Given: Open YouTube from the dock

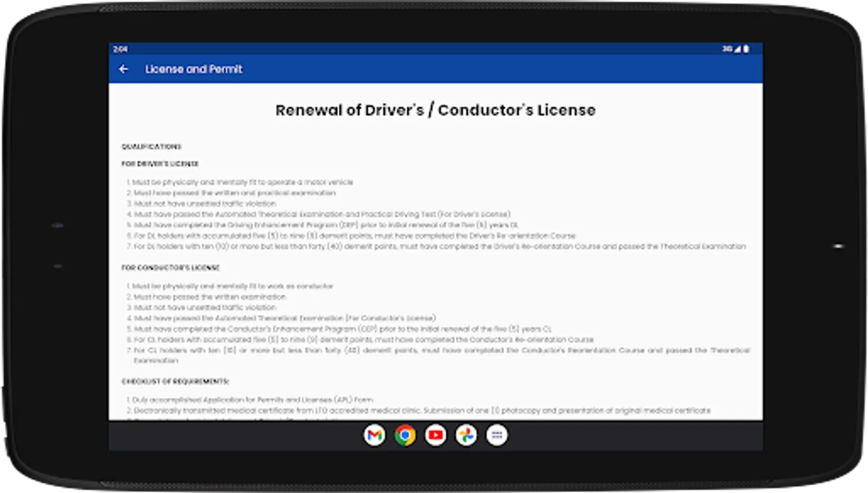Looking at the screenshot, I should click(436, 435).
